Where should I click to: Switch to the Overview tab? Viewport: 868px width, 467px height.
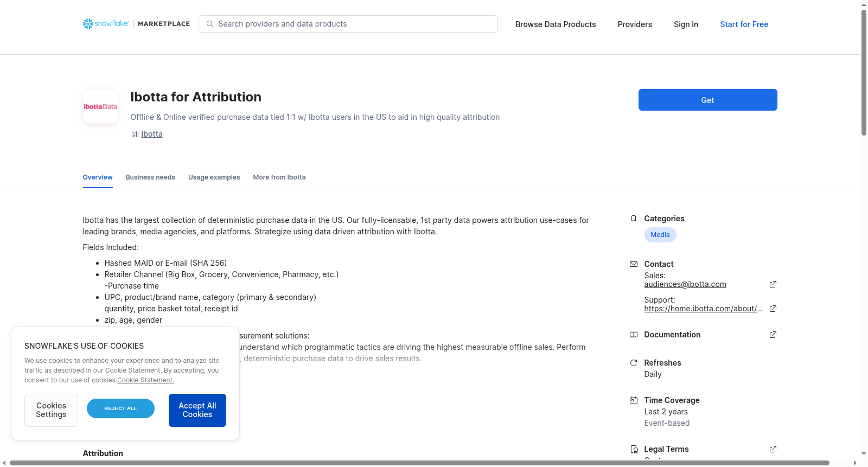coord(98,177)
